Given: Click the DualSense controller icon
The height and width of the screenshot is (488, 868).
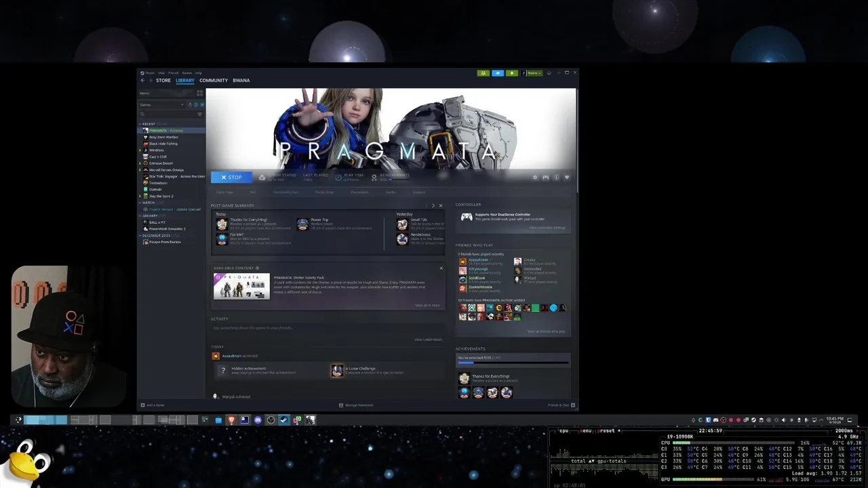Looking at the screenshot, I should coord(467,217).
